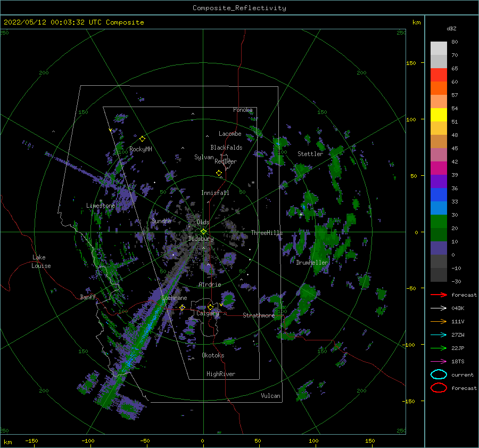
Task: Click the yellow radar-center diamond near Didsbury
Action: click(x=203, y=232)
